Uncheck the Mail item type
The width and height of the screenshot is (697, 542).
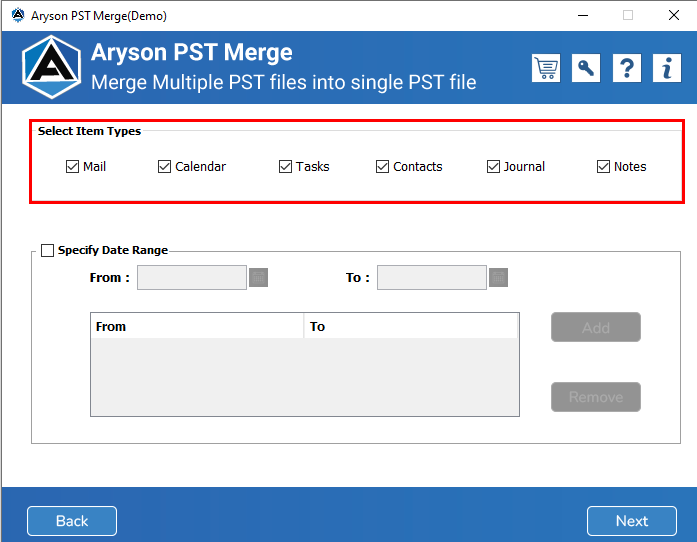click(72, 167)
